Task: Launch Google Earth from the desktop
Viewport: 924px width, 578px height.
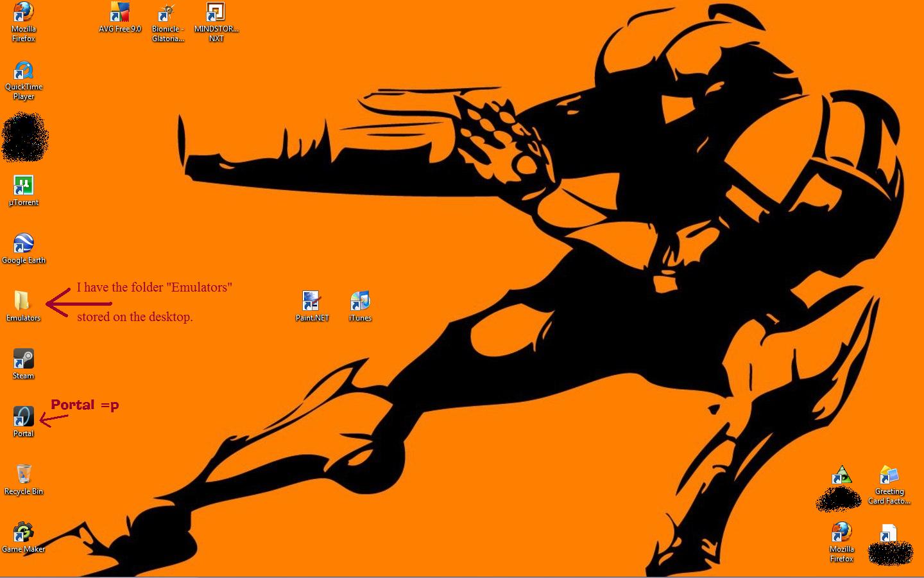Action: [24, 249]
